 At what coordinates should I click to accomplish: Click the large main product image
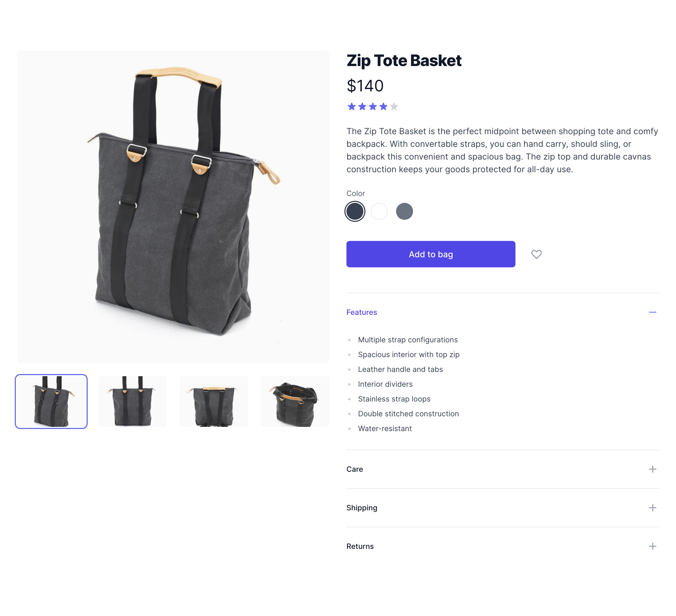173,207
